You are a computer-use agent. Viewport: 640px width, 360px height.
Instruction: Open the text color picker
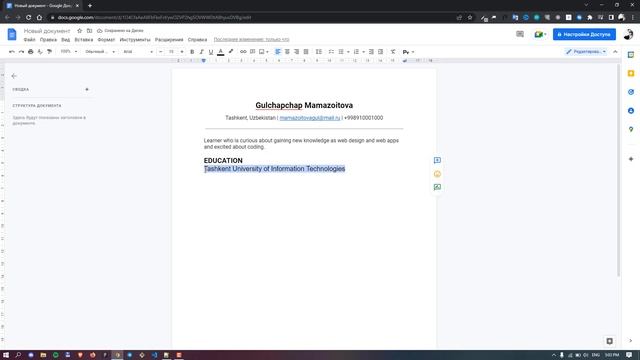(221, 52)
